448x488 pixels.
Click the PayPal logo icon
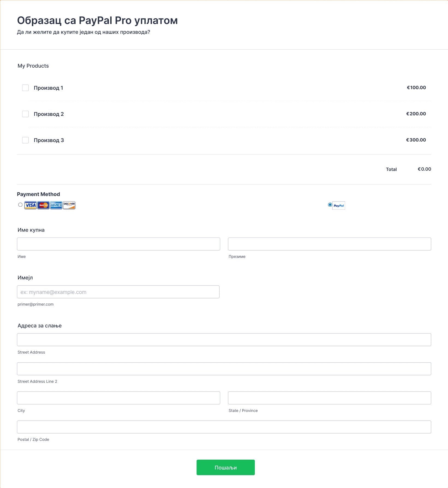click(x=339, y=206)
